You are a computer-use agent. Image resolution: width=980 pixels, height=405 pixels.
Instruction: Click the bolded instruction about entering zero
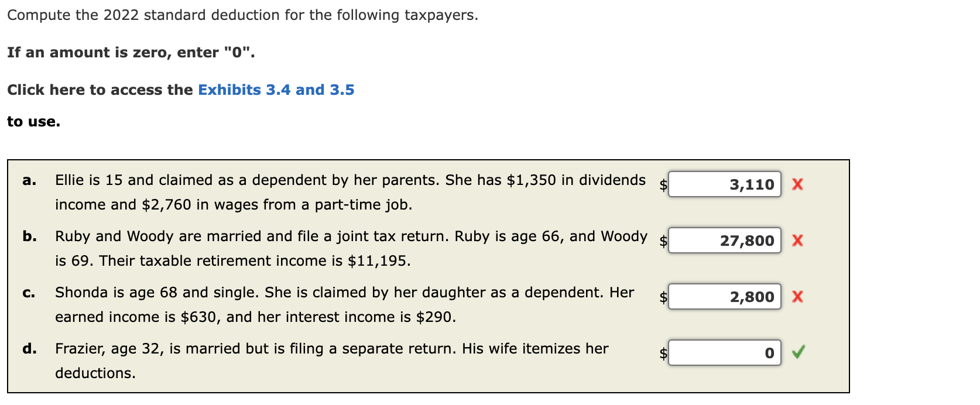[132, 52]
